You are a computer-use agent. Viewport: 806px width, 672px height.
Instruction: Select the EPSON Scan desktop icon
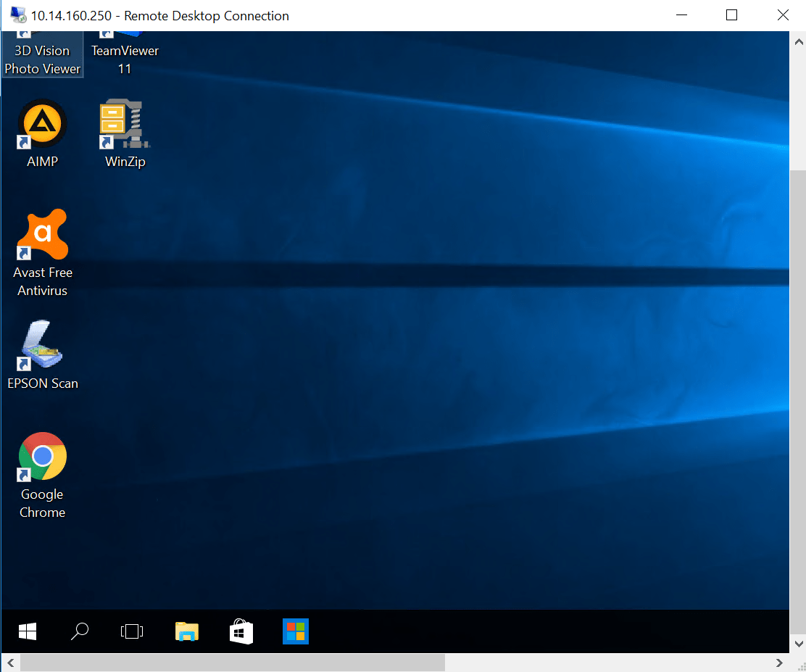click(43, 355)
